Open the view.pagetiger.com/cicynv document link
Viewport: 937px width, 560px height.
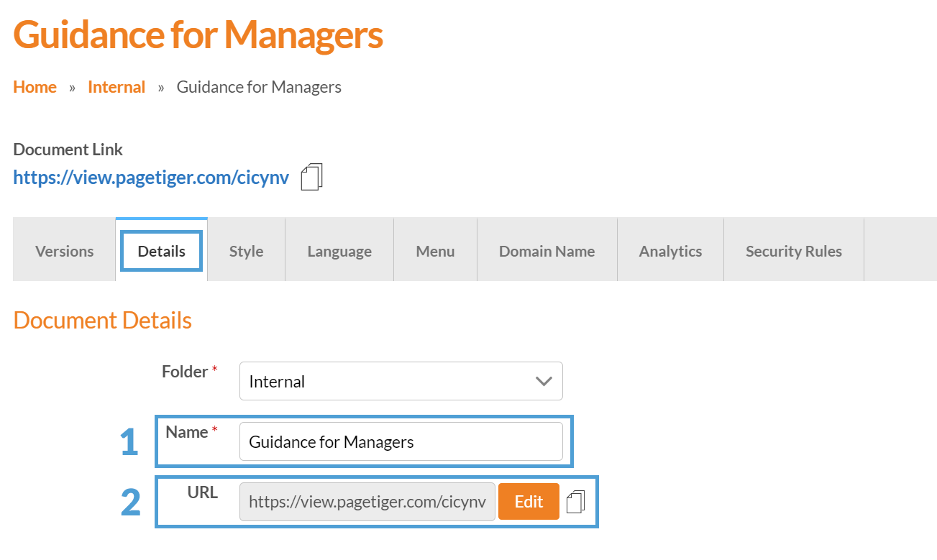point(151,178)
